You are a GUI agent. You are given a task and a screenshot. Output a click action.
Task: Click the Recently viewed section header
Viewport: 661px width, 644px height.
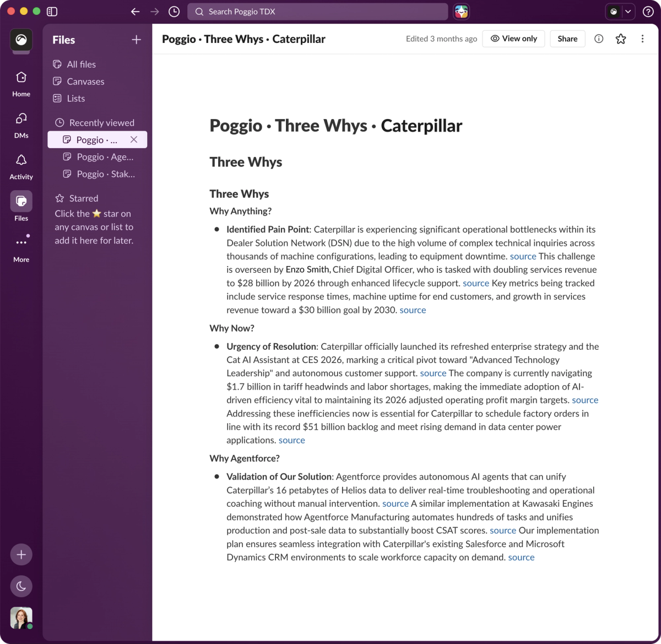(95, 123)
